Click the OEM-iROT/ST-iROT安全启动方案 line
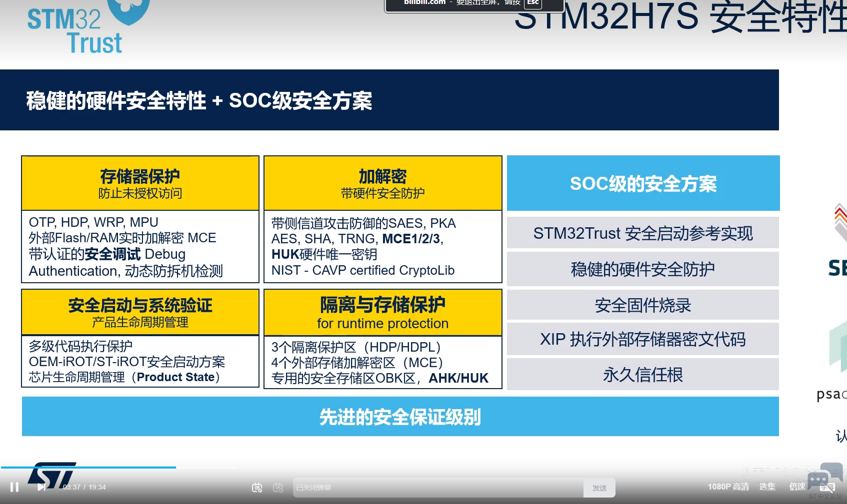Image resolution: width=847 pixels, height=504 pixels. pos(127,362)
